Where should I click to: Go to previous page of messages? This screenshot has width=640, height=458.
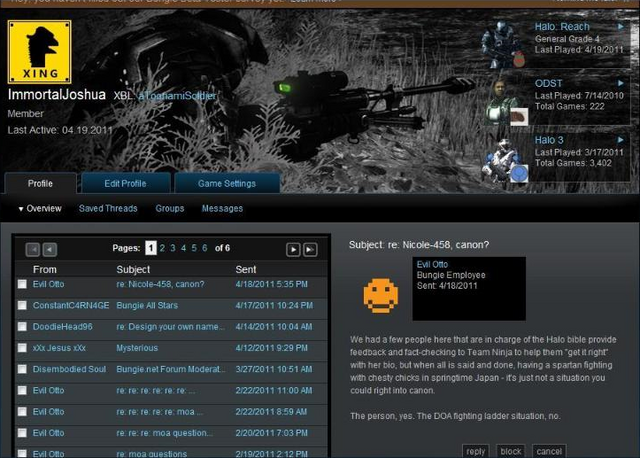click(x=50, y=249)
